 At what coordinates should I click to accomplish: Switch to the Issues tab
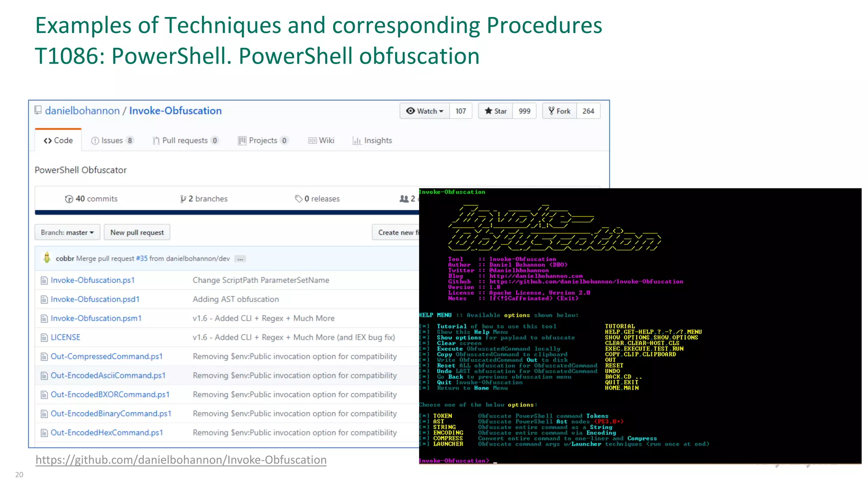112,141
